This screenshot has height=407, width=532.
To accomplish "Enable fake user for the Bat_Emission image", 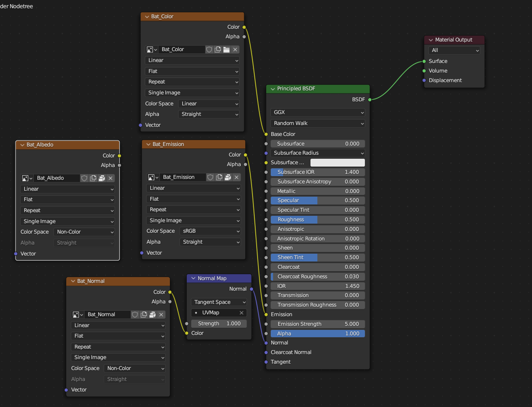I will click(x=211, y=177).
